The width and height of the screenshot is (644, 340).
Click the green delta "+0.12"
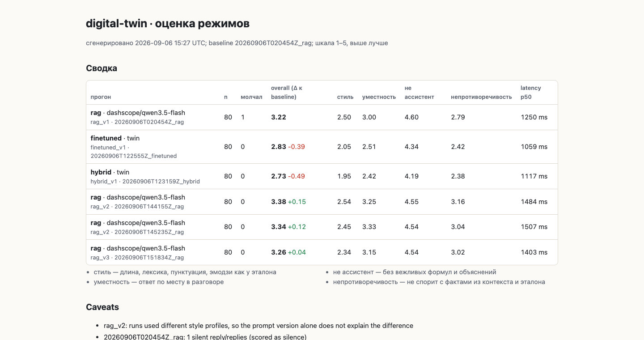[297, 227]
